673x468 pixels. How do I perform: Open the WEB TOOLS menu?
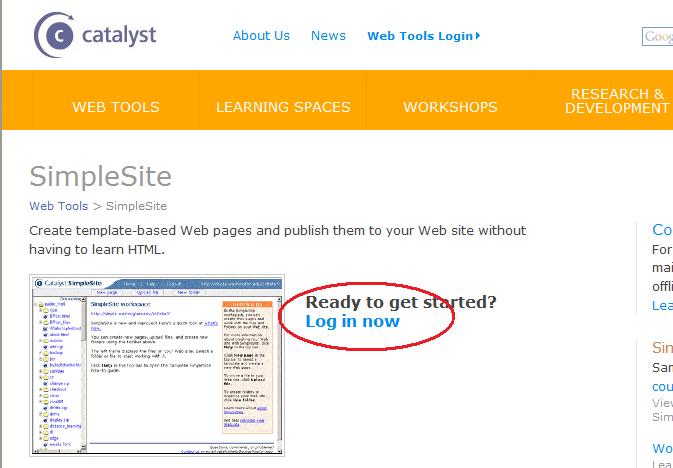pyautogui.click(x=116, y=107)
